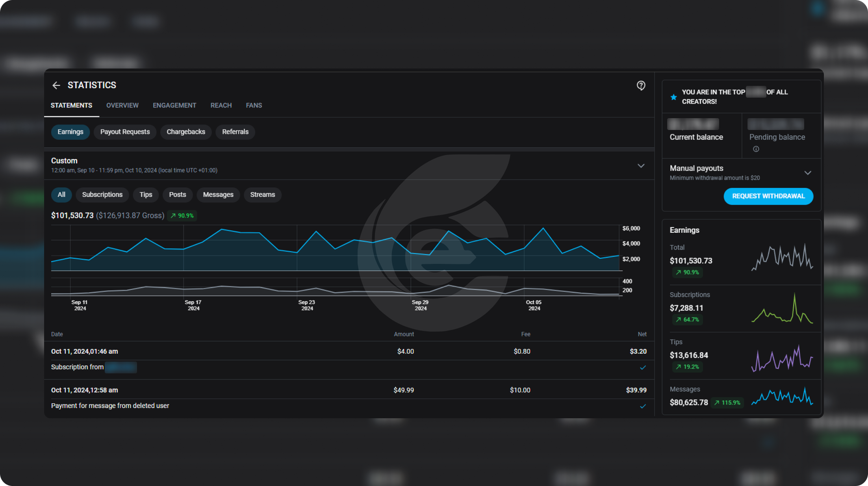868x486 pixels.
Task: Click the Total earnings sparkline chart
Action: tap(782, 258)
